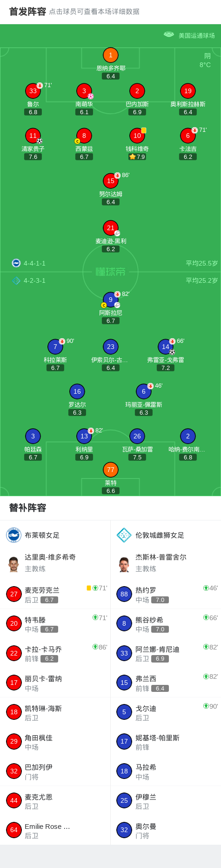Select player 14 弗雷亚-戈弗雷 circle

point(166,347)
